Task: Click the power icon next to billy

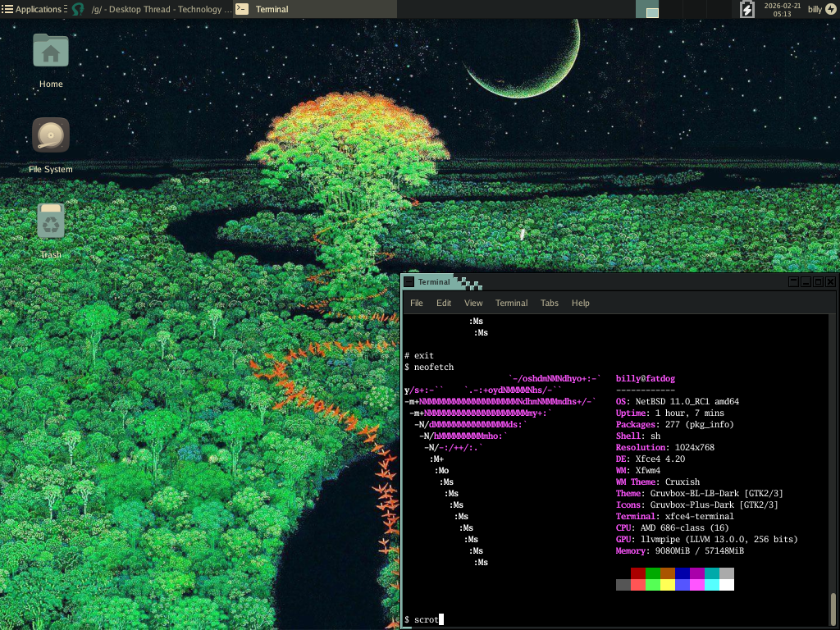Action: click(829, 9)
